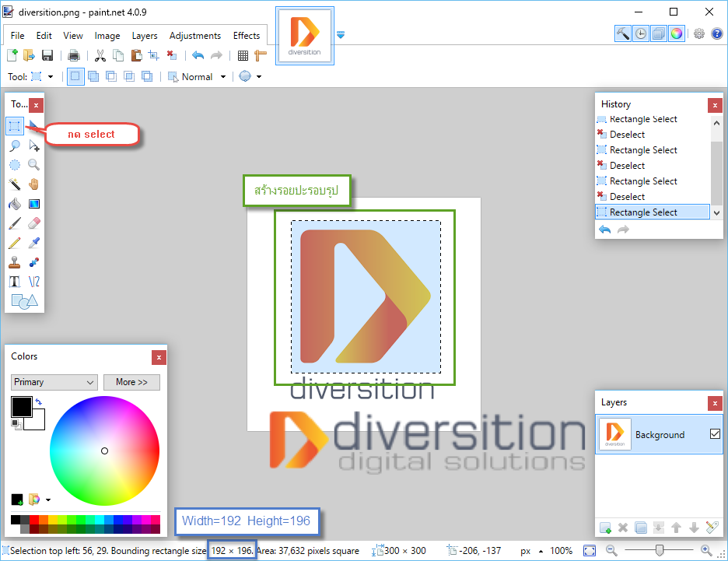This screenshot has height=561, width=728.
Task: Open the Help question mark icon
Action: click(x=717, y=33)
